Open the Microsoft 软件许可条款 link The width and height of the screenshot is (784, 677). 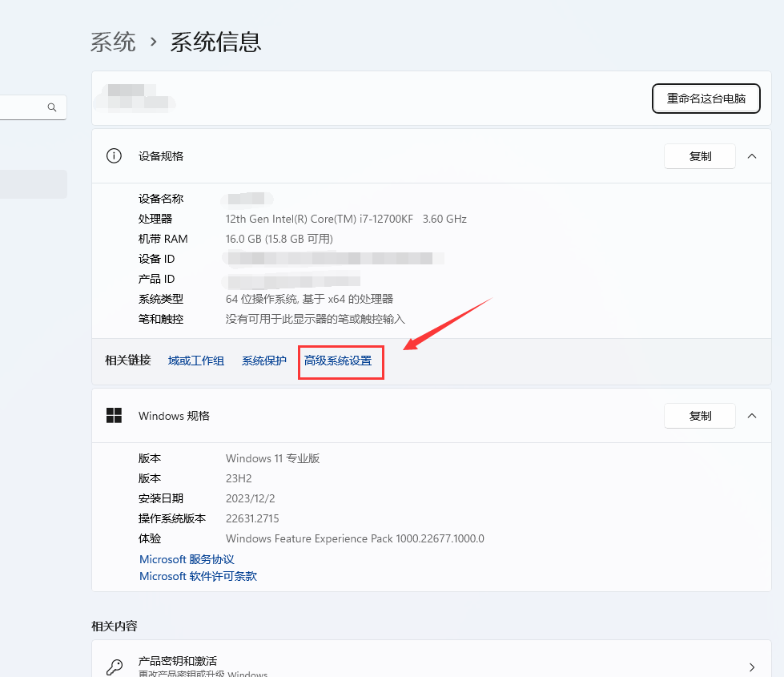coord(198,576)
